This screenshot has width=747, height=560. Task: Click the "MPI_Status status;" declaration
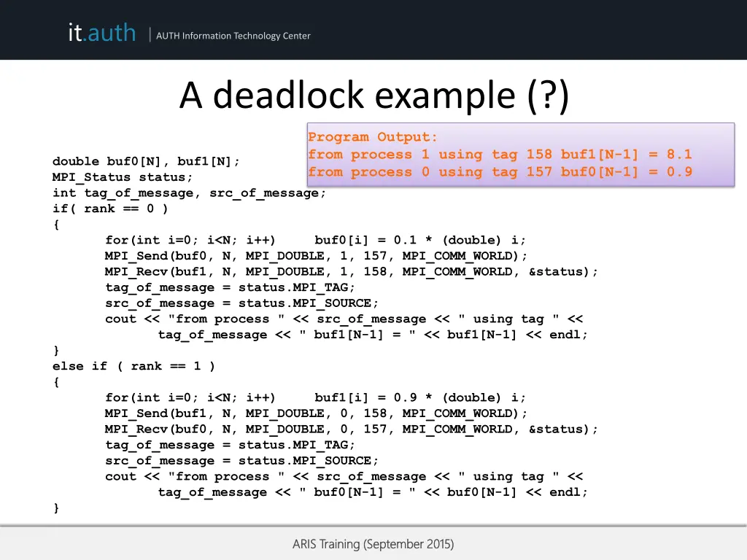(123, 177)
